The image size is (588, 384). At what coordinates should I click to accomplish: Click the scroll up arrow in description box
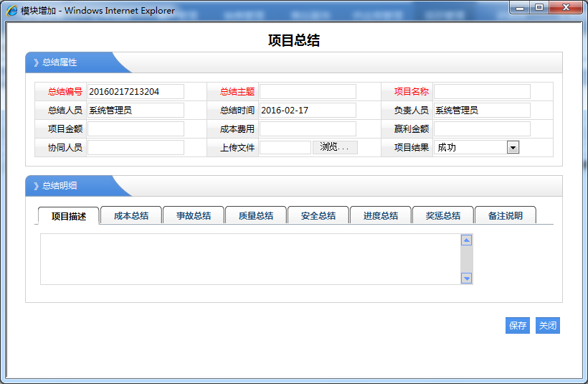[x=466, y=240]
